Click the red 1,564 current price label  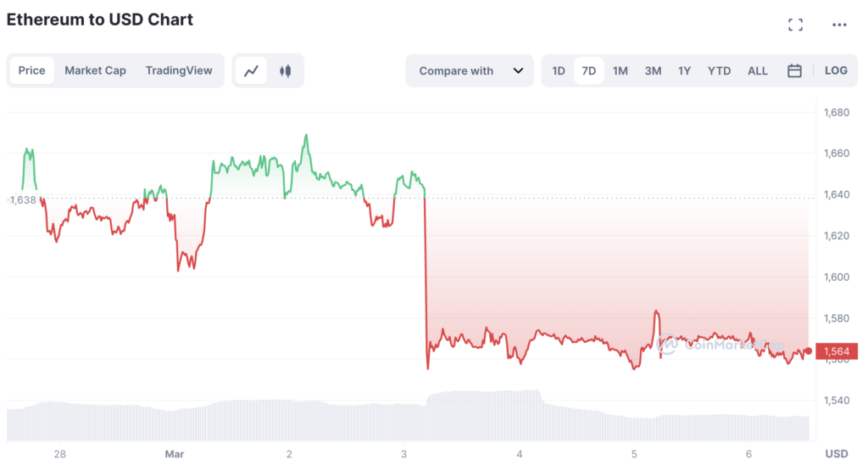pyautogui.click(x=835, y=350)
